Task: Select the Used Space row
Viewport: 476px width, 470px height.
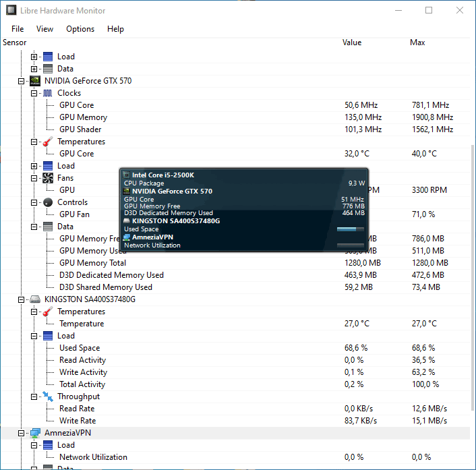Action: coord(235,348)
